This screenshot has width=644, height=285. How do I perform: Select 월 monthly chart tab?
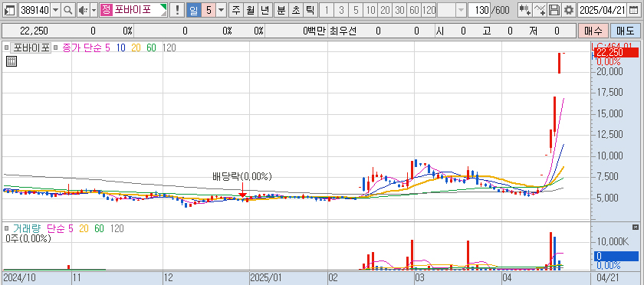[x=250, y=10]
